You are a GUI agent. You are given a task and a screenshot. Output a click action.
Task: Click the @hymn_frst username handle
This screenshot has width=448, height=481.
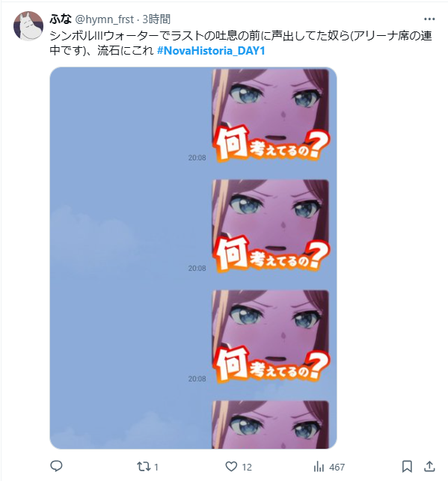click(104, 19)
